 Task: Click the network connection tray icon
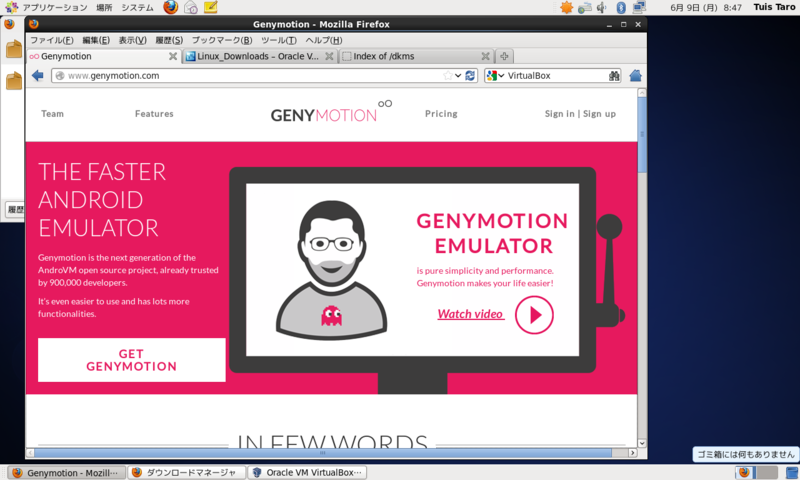tap(585, 7)
